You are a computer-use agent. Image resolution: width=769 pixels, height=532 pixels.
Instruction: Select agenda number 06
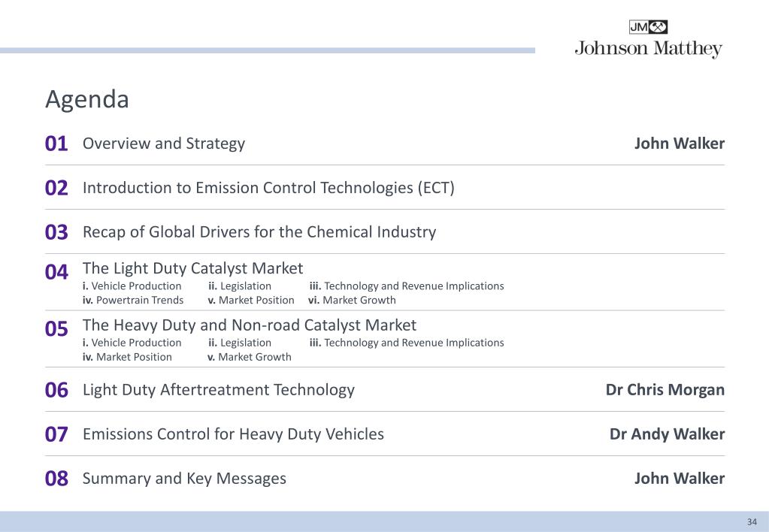pos(56,390)
